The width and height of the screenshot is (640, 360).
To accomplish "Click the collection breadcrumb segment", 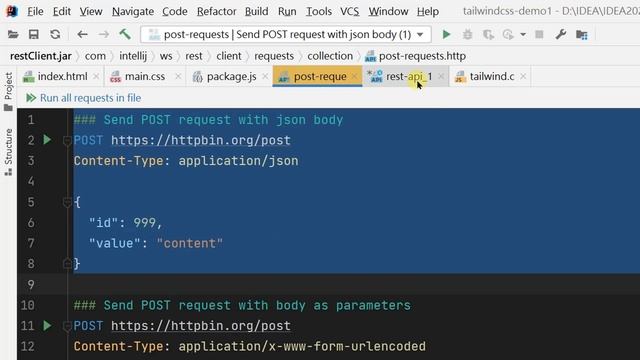I will tap(330, 56).
